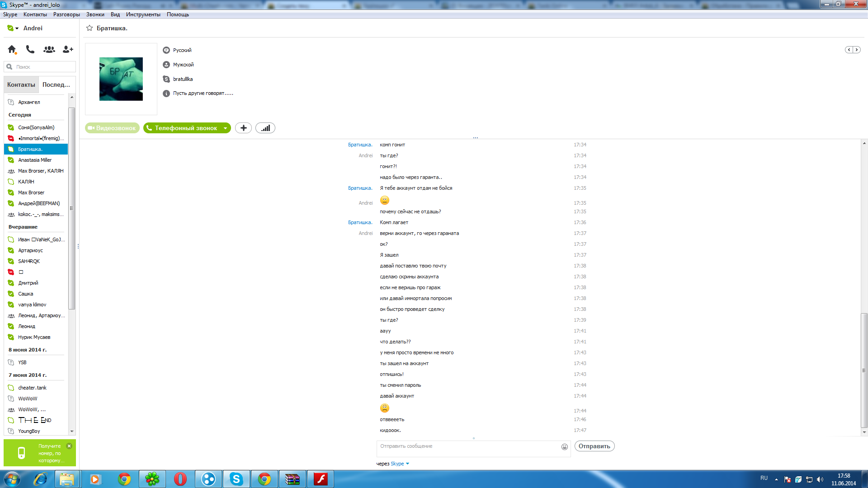Image resolution: width=868 pixels, height=488 pixels.
Task: Open the Инструменты menu
Action: (x=143, y=14)
